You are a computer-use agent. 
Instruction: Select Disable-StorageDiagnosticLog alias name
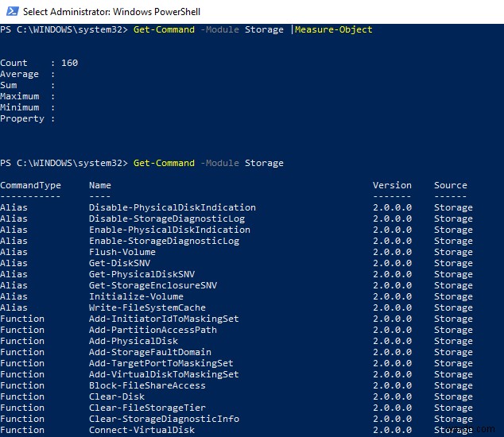tap(167, 218)
